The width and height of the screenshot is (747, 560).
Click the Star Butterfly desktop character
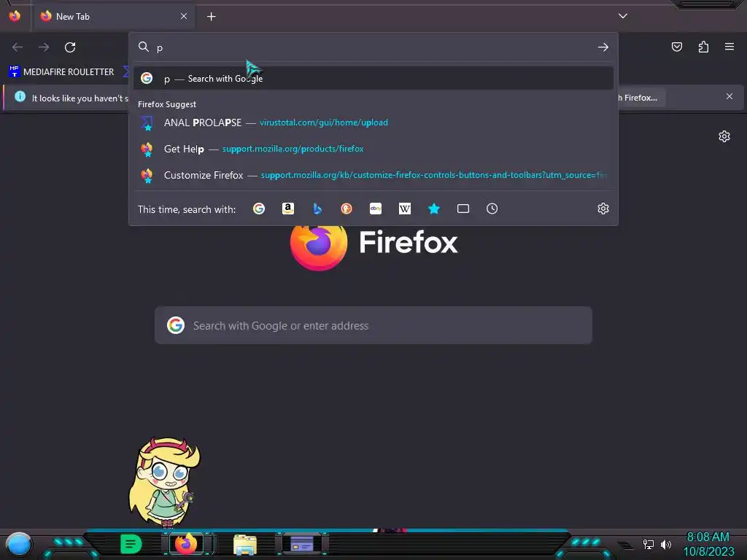click(x=164, y=482)
